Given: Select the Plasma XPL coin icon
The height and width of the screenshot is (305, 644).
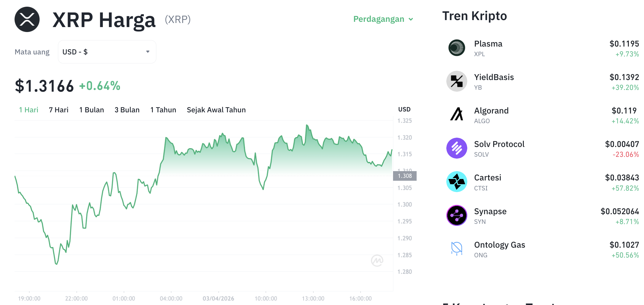Looking at the screenshot, I should pyautogui.click(x=457, y=48).
